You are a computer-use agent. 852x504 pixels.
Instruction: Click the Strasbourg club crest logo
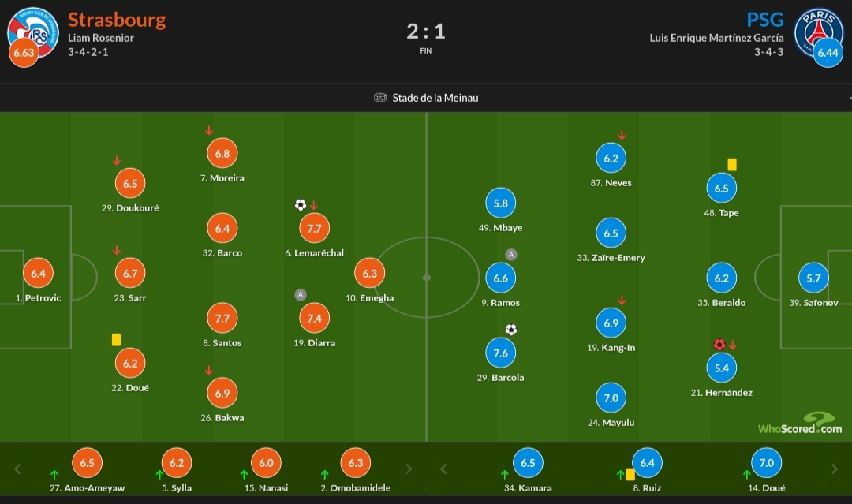pyautogui.click(x=33, y=32)
